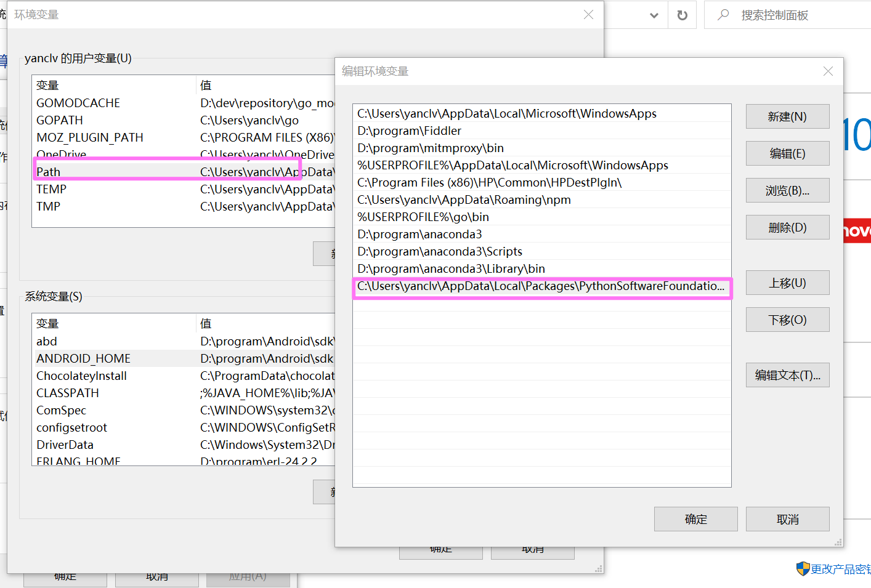Select the D:\program\Fiddler path entry
The height and width of the screenshot is (588, 871).
point(409,131)
